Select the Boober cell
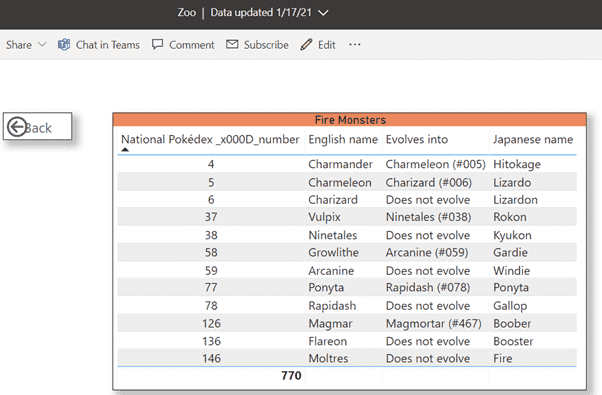 pyautogui.click(x=512, y=324)
